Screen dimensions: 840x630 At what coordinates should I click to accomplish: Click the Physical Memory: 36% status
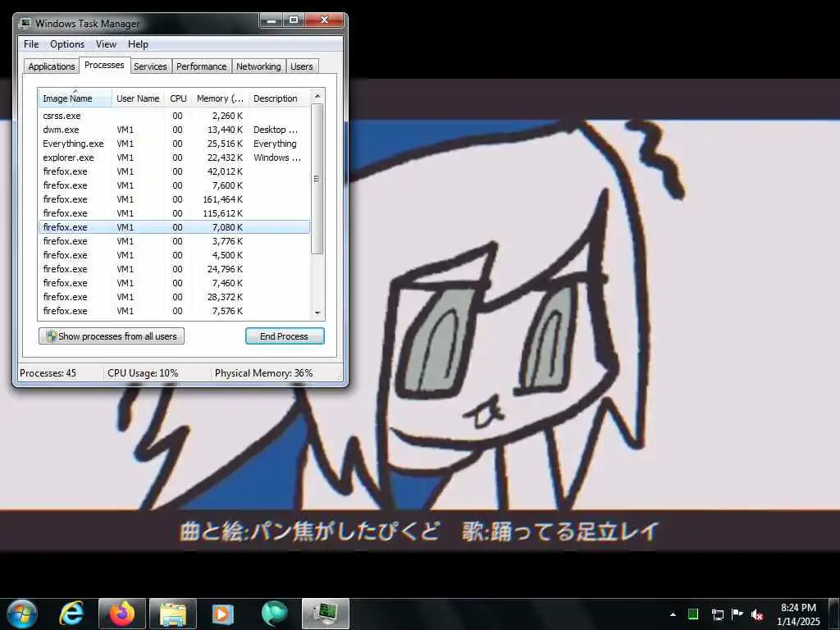coord(263,373)
